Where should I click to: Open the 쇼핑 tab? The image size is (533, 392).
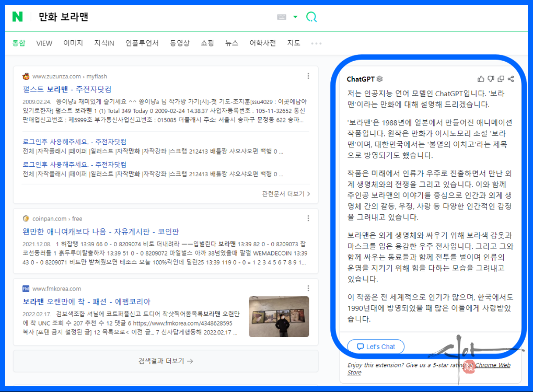[207, 43]
